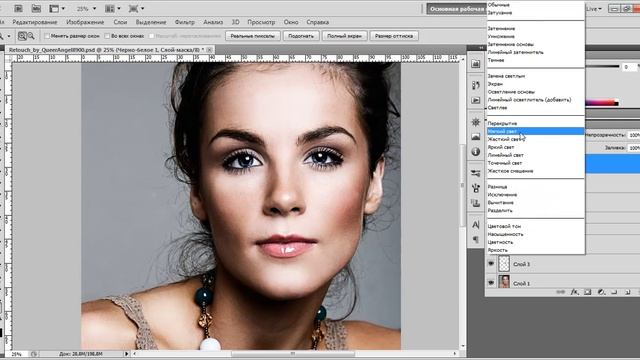Hide the bottom Слой 1 portrait layer
This screenshot has height=360, width=640.
tap(491, 282)
